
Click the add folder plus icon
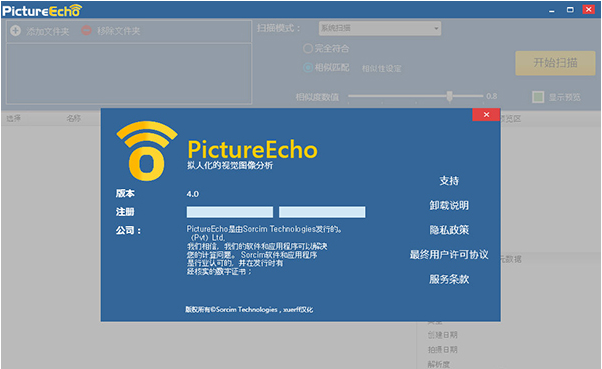point(15,30)
